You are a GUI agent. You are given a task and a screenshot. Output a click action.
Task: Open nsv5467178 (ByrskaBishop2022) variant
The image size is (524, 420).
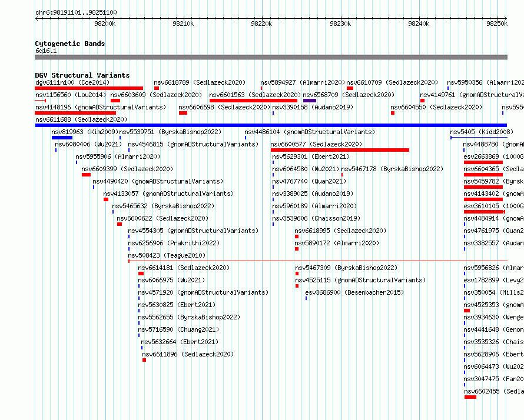[392, 169]
